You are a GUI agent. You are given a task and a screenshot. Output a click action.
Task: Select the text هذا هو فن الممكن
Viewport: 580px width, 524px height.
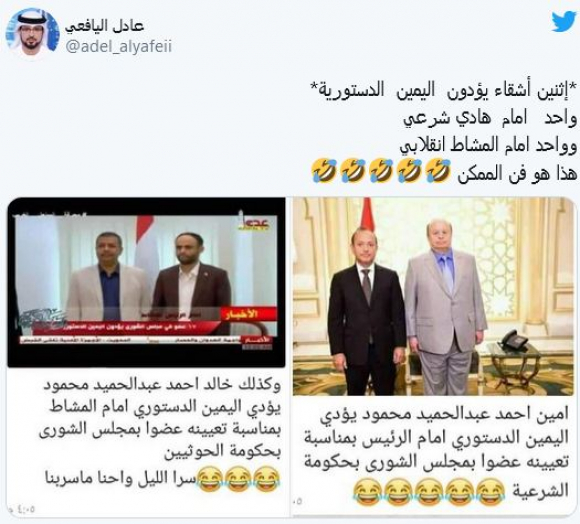[x=517, y=173]
